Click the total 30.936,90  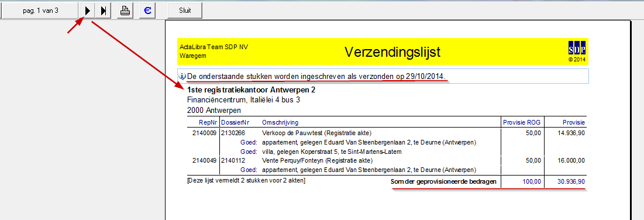571,181
